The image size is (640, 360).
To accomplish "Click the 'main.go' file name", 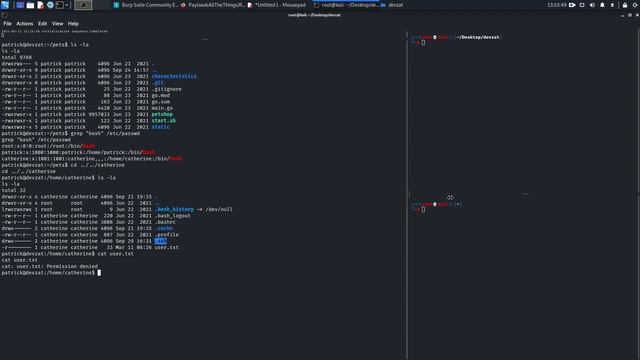I will tap(162, 108).
